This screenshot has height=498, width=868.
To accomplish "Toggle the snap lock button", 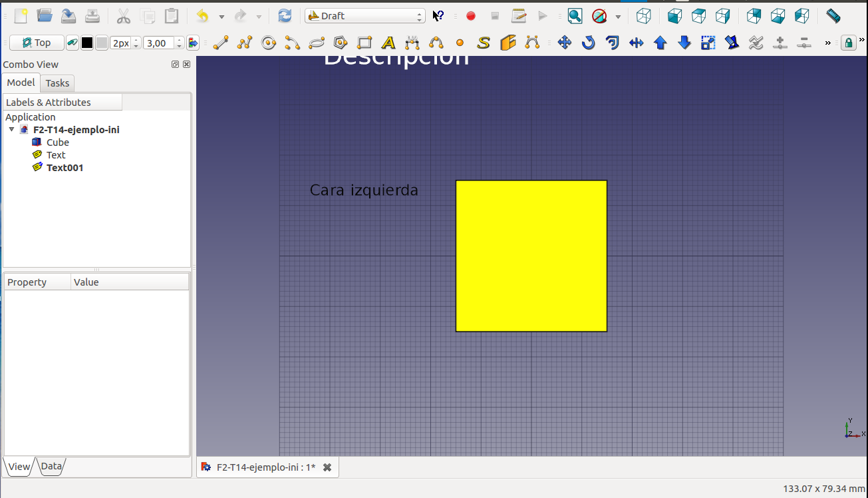I will tap(848, 43).
